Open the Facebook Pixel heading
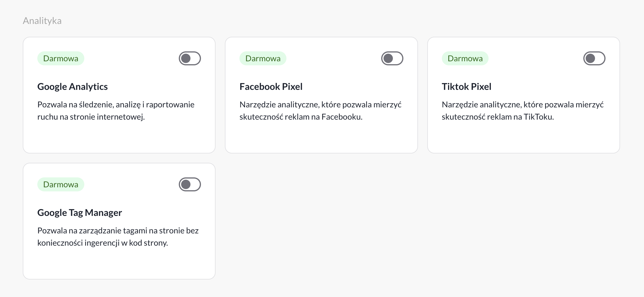 tap(271, 87)
